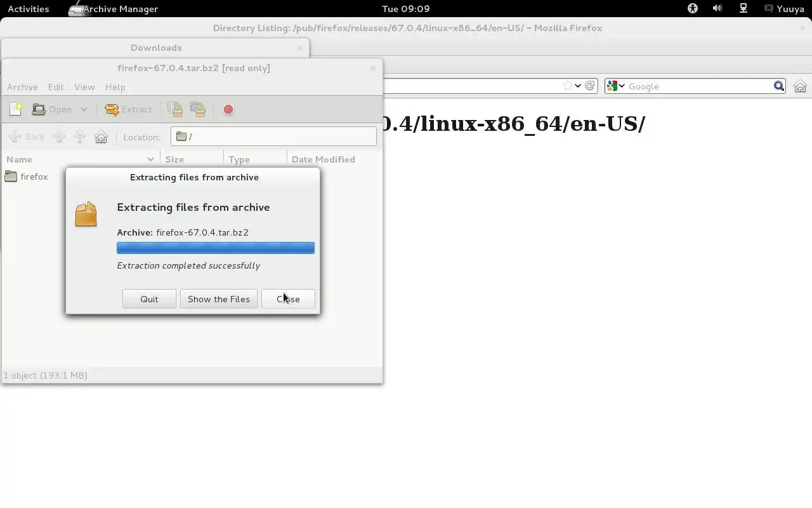Open the volume speaker icon
This screenshot has height=508, width=812.
pos(717,9)
